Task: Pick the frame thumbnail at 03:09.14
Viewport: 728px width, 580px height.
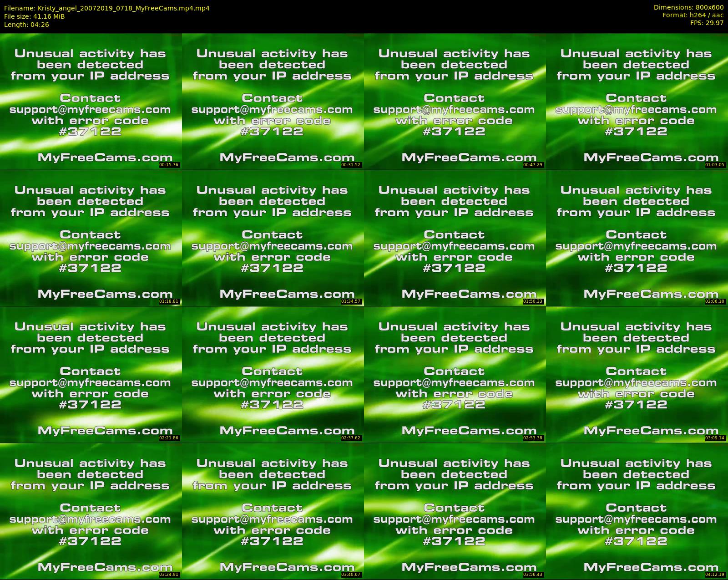Action: tap(637, 374)
